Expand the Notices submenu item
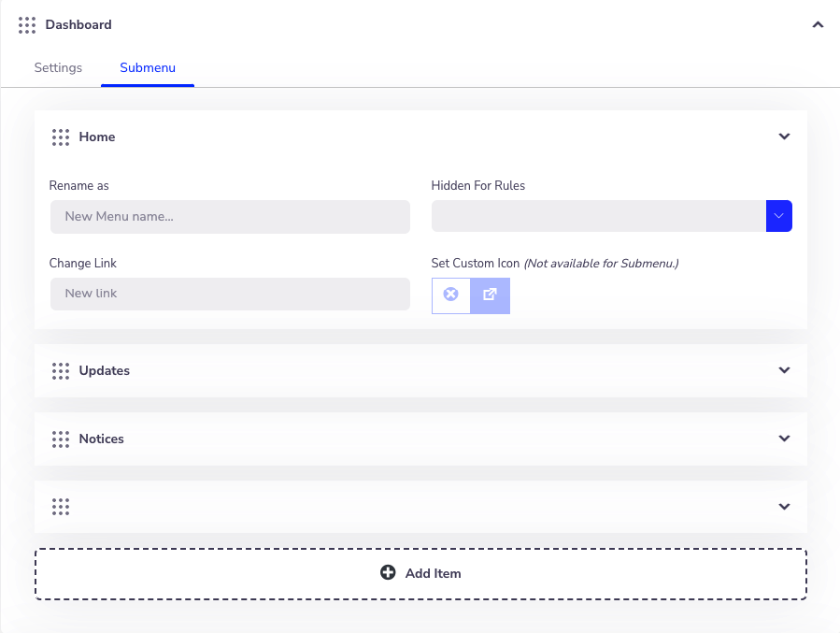Image resolution: width=840 pixels, height=633 pixels. (x=784, y=438)
